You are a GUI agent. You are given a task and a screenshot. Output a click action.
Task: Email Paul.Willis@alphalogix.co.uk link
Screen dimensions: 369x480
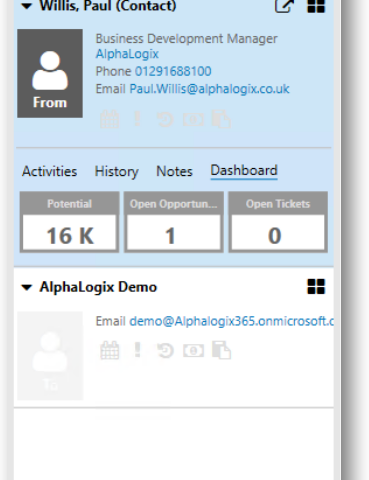pyautogui.click(x=209, y=89)
